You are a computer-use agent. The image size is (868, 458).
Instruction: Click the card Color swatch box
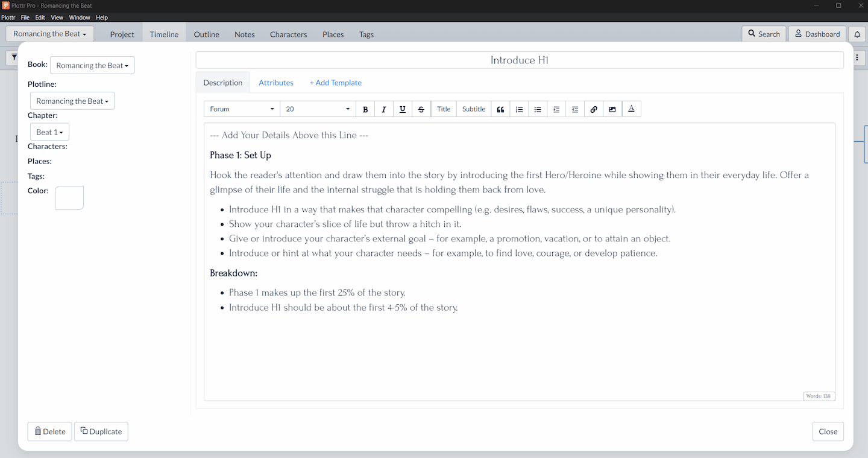(69, 198)
